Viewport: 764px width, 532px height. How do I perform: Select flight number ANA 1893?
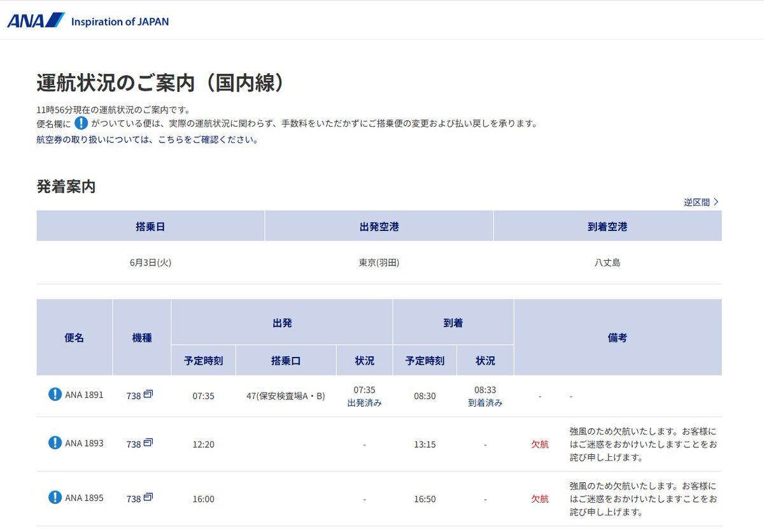pos(84,443)
